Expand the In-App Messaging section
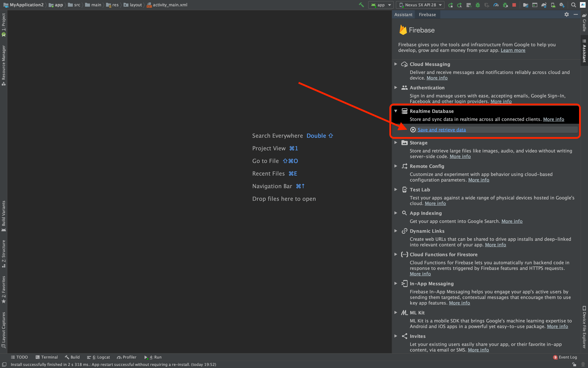Screen dimensions: 588x368 point(396,283)
